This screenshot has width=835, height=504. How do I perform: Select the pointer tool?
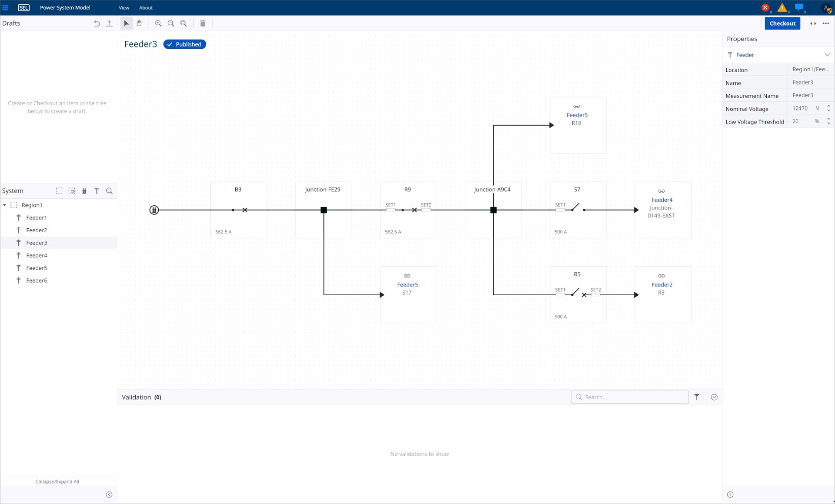(127, 23)
